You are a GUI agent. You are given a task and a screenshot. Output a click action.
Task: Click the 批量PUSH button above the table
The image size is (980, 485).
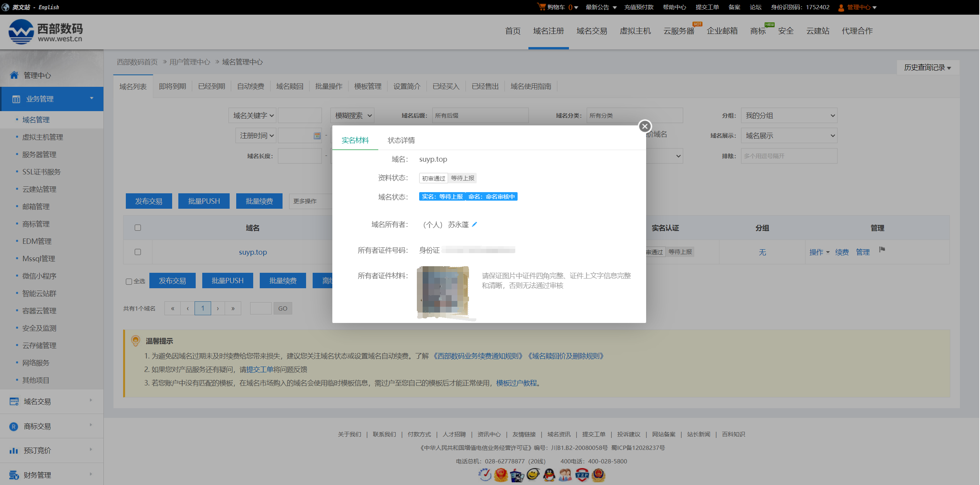click(204, 201)
